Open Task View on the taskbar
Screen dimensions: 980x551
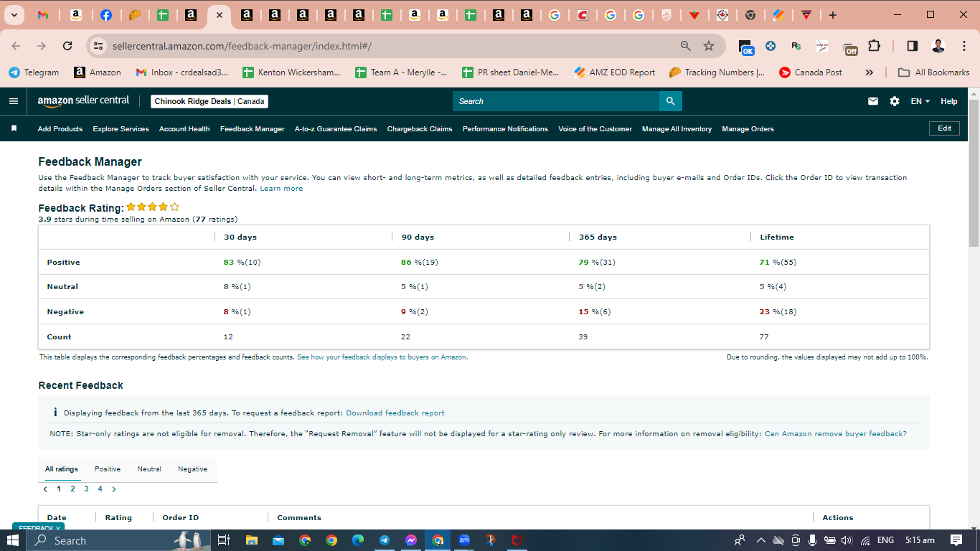[x=223, y=540]
